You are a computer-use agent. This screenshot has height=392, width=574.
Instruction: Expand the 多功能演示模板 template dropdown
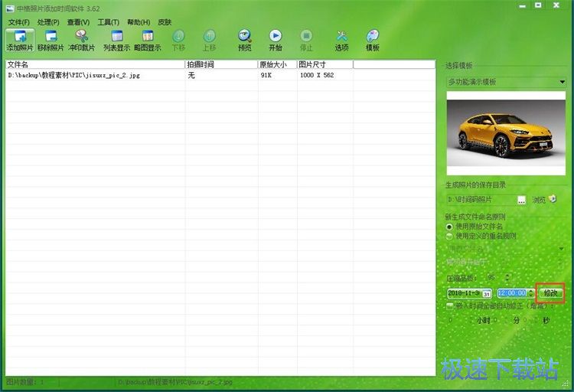coord(562,82)
